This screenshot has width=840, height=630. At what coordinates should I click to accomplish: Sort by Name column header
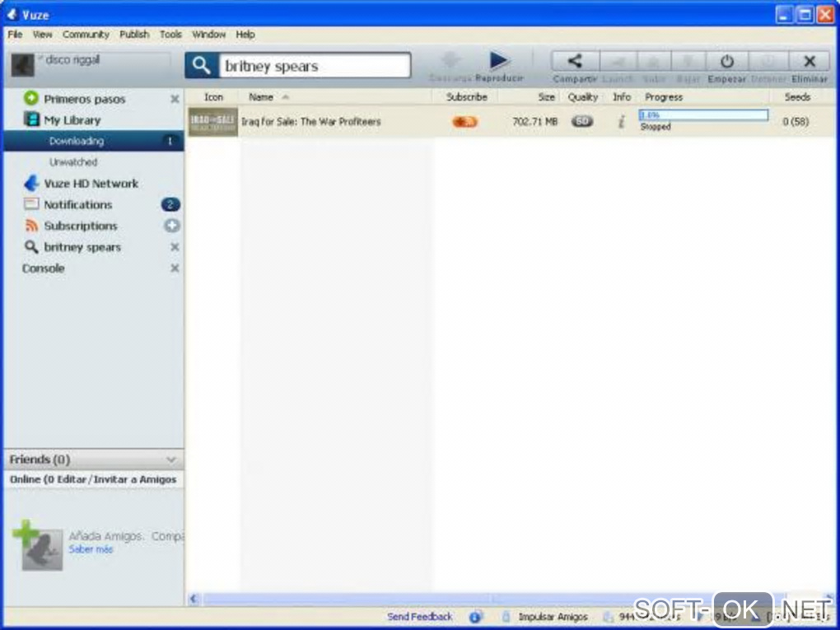261,97
